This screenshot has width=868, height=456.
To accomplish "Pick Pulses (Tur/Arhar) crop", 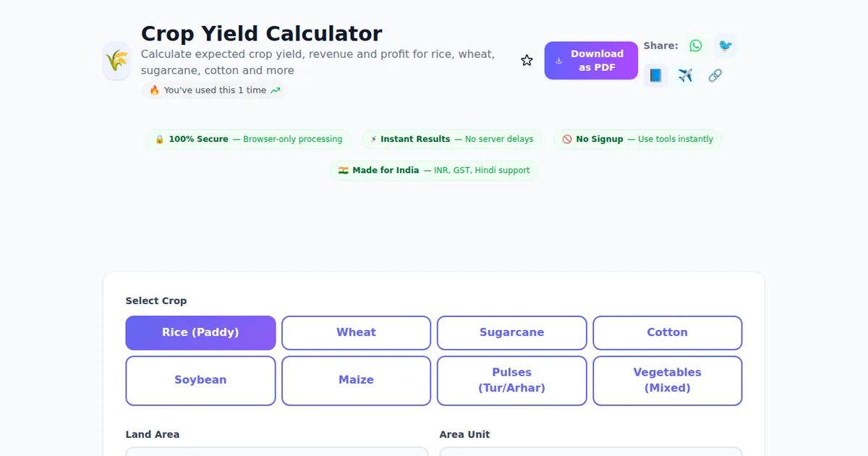I will [511, 380].
